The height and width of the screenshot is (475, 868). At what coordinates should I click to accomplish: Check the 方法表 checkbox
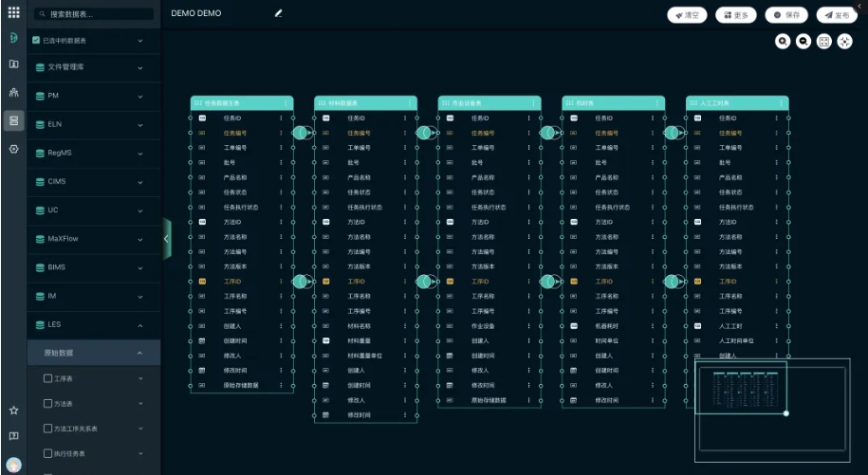click(48, 403)
